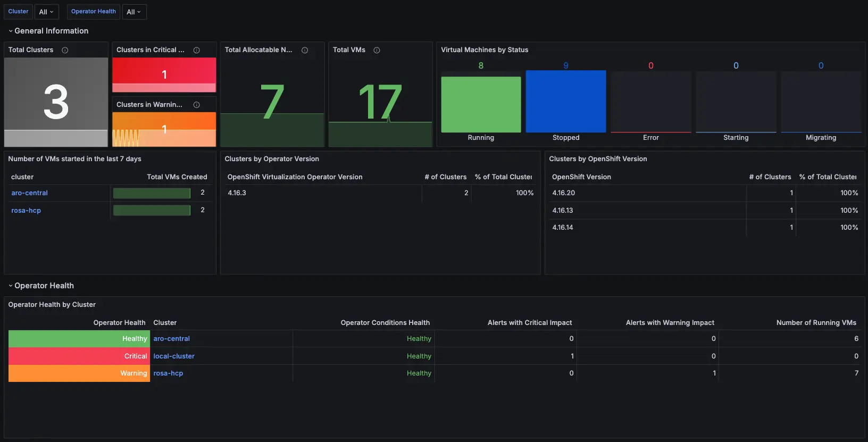Sort by OpenShift Version column header
Screen dimensions: 868x442
581,177
